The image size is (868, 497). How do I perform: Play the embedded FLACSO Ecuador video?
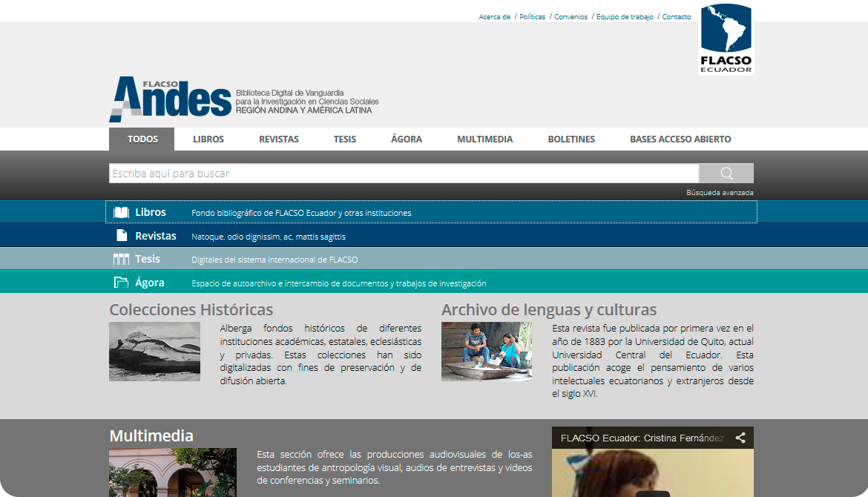pyautogui.click(x=653, y=493)
